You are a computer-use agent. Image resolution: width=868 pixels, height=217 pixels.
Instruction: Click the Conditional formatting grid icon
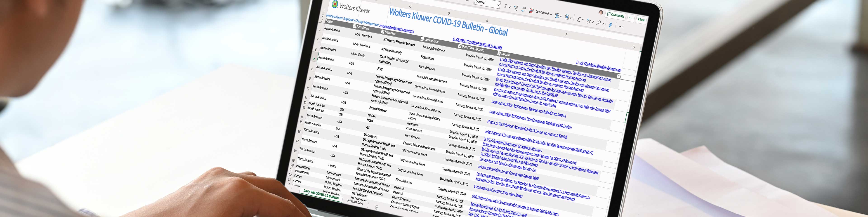[531, 11]
